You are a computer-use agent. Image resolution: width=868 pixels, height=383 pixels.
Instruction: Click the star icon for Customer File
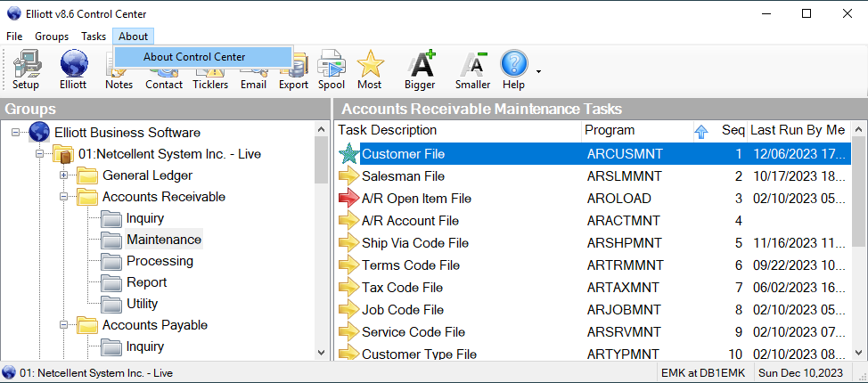(348, 154)
